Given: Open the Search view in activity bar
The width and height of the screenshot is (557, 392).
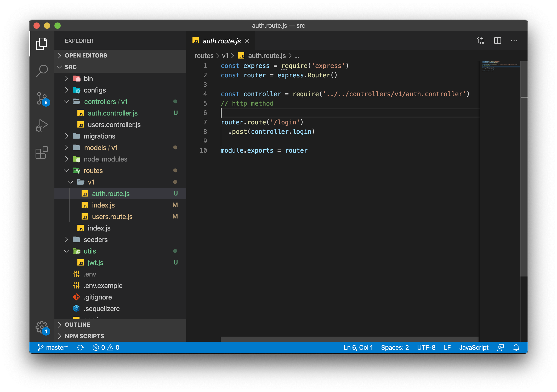Looking at the screenshot, I should coord(42,71).
